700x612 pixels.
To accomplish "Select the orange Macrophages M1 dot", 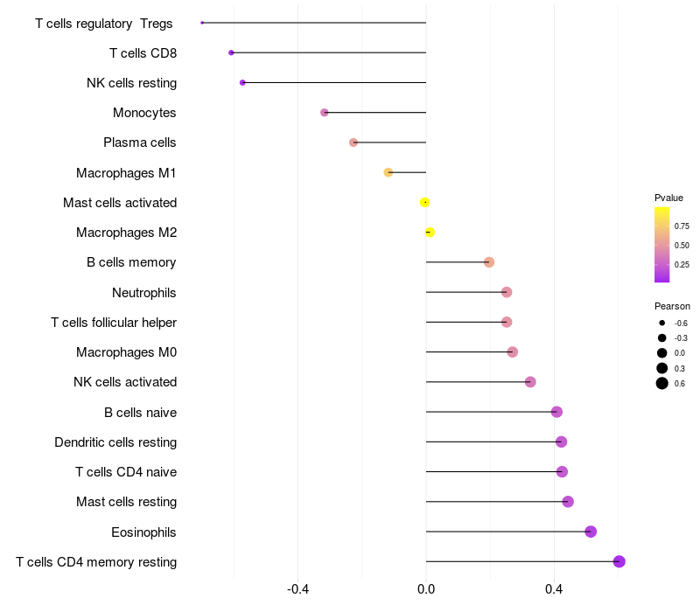I will tap(388, 172).
